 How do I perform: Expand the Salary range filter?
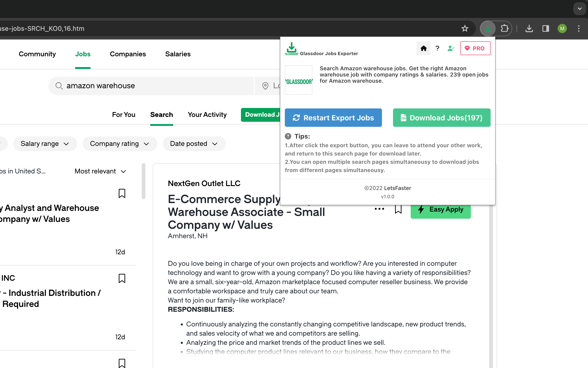45,144
